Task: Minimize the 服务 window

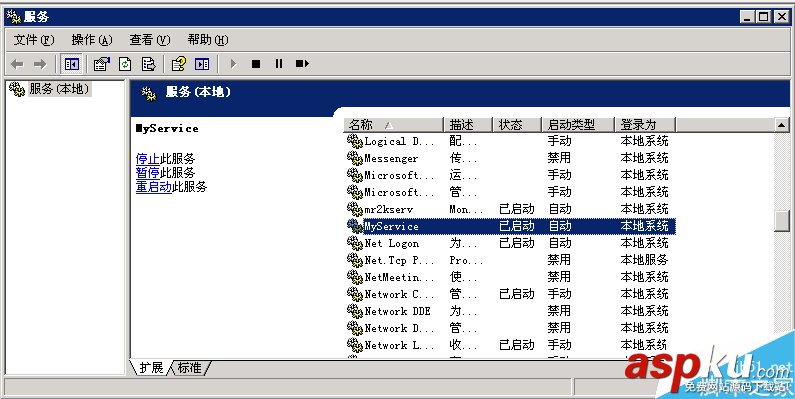Action: tap(747, 17)
